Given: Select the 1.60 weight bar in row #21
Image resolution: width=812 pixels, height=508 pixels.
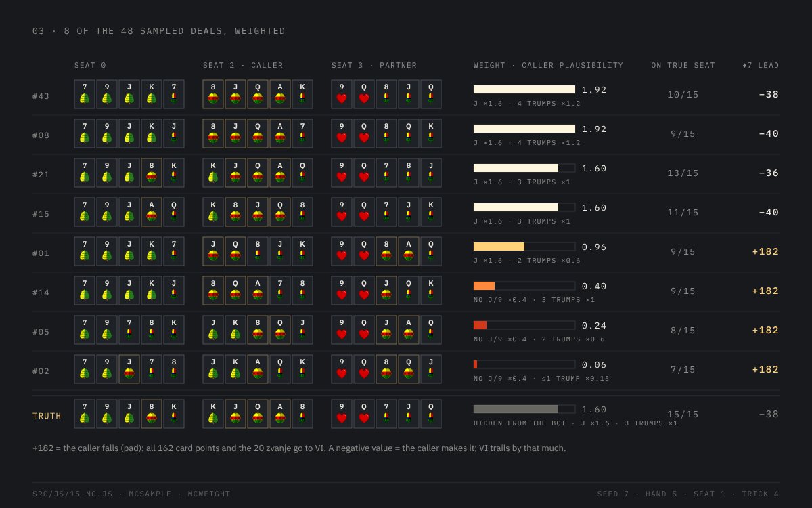Looking at the screenshot, I should coord(524,168).
